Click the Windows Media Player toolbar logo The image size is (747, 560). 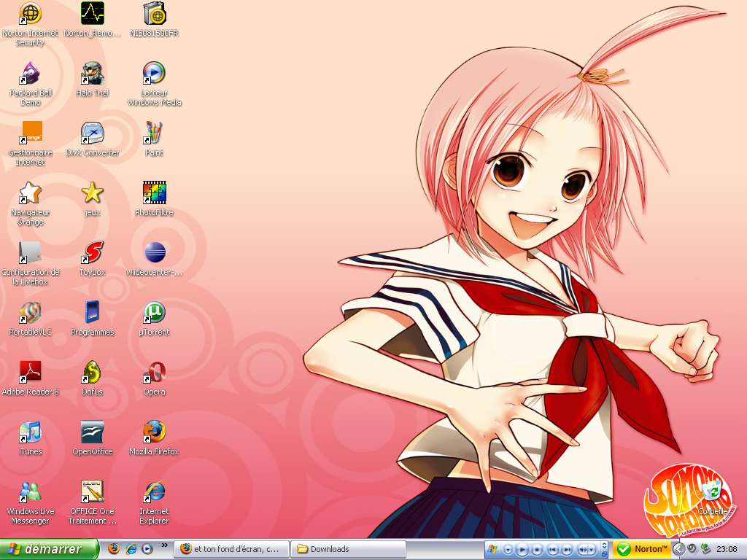point(492,550)
